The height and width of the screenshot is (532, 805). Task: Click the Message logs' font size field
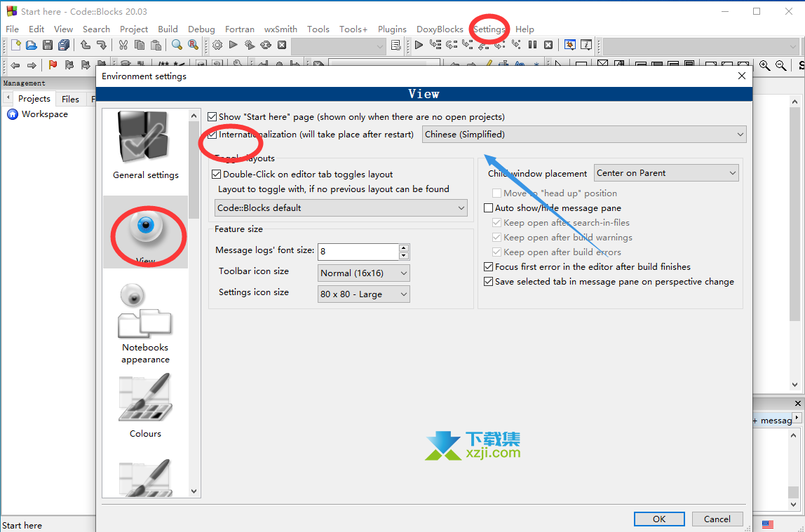pyautogui.click(x=358, y=251)
